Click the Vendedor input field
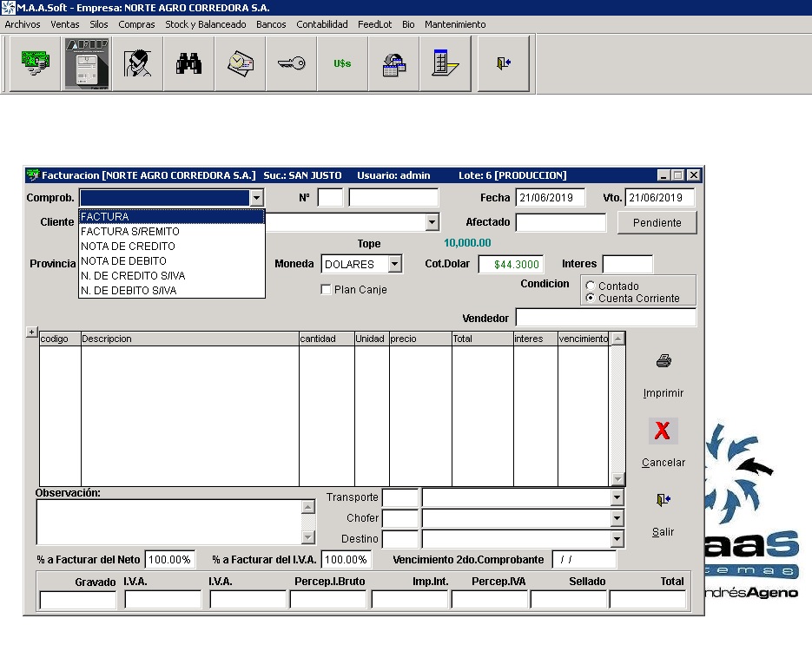The height and width of the screenshot is (658, 812). coord(605,318)
